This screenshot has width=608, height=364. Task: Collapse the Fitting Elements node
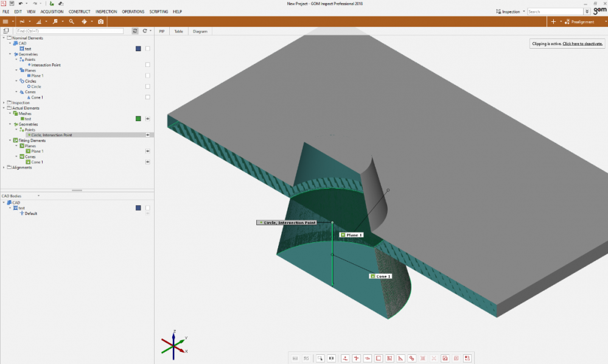[x=10, y=141]
